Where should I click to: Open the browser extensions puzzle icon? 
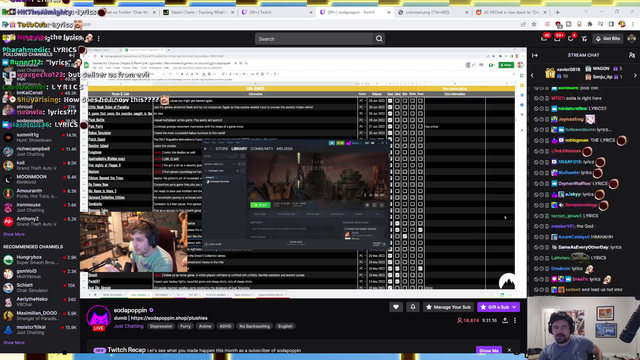(590, 24)
